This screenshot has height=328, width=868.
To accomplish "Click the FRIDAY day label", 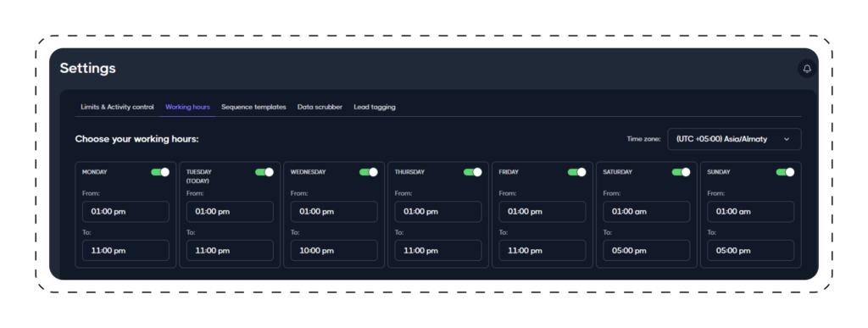I will 509,172.
